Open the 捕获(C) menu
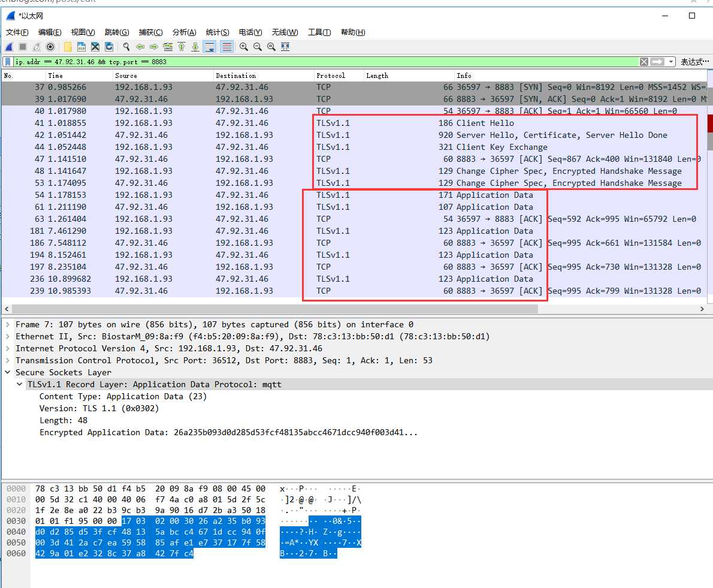 coord(150,32)
